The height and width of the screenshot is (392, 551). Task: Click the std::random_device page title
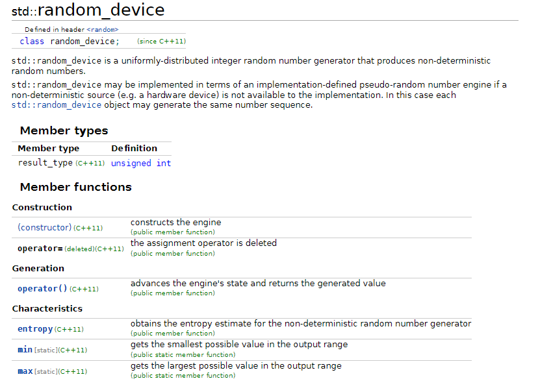(x=88, y=10)
